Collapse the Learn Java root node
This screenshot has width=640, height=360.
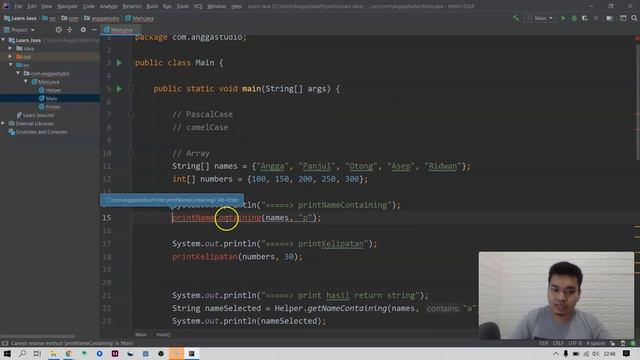[x=4, y=40]
